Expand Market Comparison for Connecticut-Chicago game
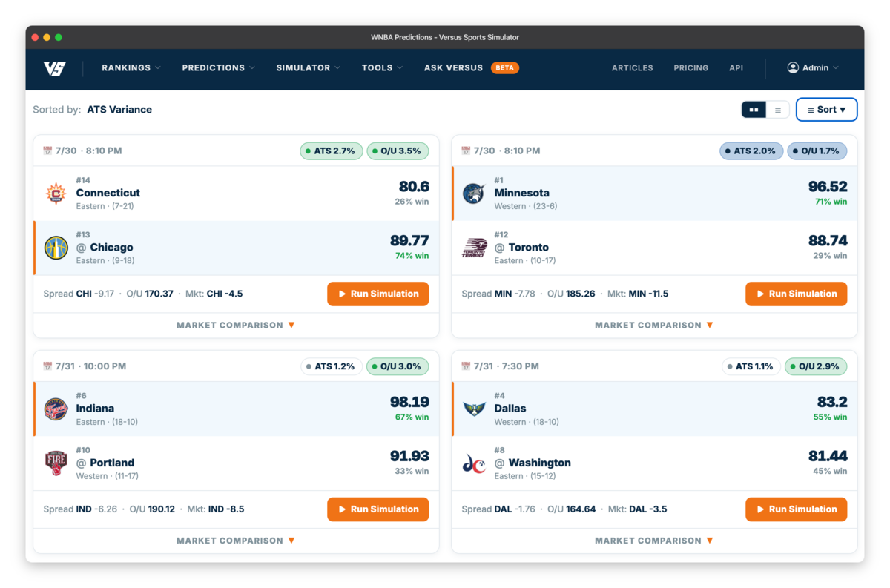 (236, 325)
